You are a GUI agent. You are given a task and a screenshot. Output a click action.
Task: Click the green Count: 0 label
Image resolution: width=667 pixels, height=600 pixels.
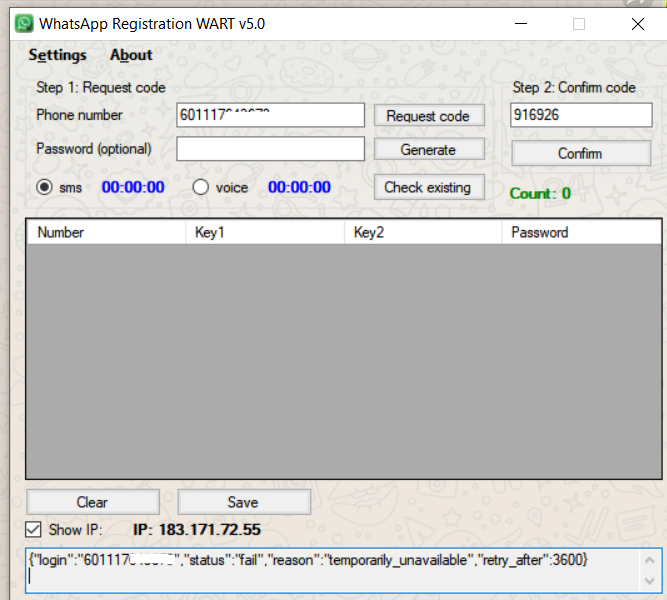pyautogui.click(x=540, y=194)
